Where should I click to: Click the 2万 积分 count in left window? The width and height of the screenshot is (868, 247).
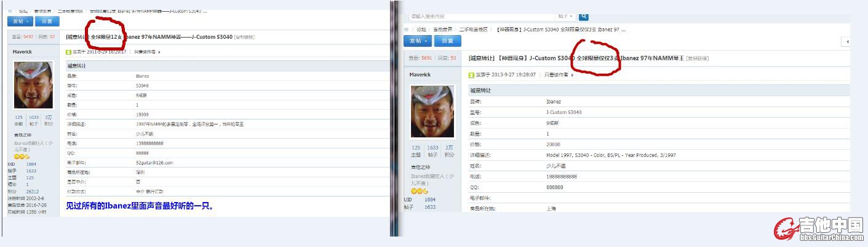click(49, 119)
